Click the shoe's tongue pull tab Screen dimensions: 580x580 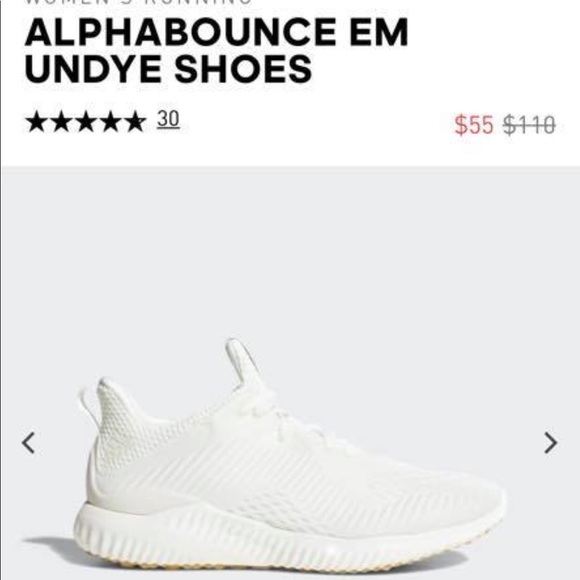pos(242,362)
